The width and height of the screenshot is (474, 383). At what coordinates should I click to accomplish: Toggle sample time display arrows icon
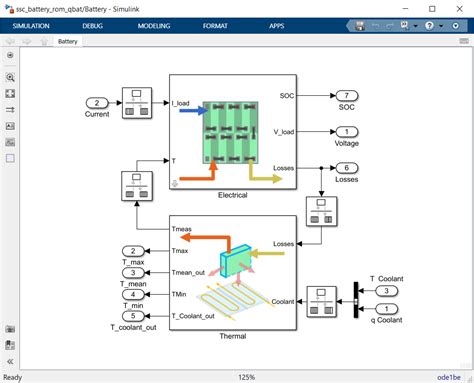tap(10, 110)
